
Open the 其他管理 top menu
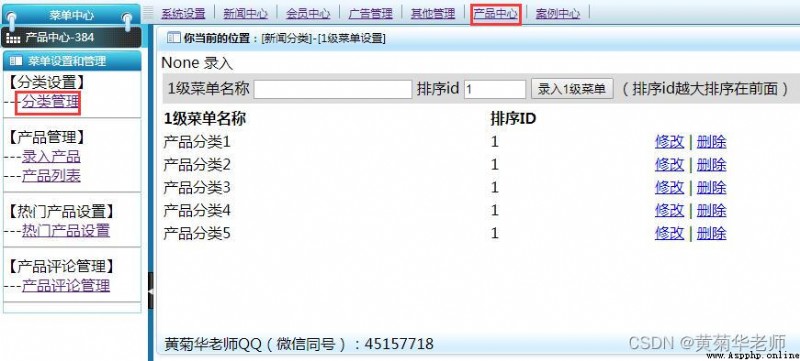pos(433,14)
